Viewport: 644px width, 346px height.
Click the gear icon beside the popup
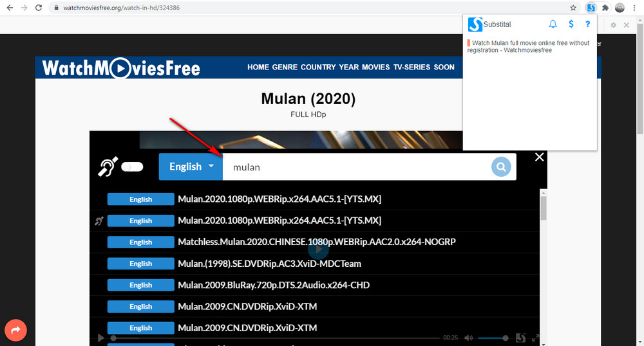pos(613,25)
